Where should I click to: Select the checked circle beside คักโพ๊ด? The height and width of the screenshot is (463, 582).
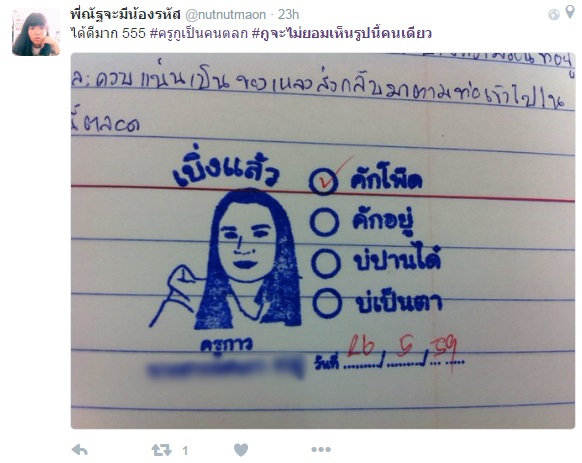pyautogui.click(x=324, y=181)
